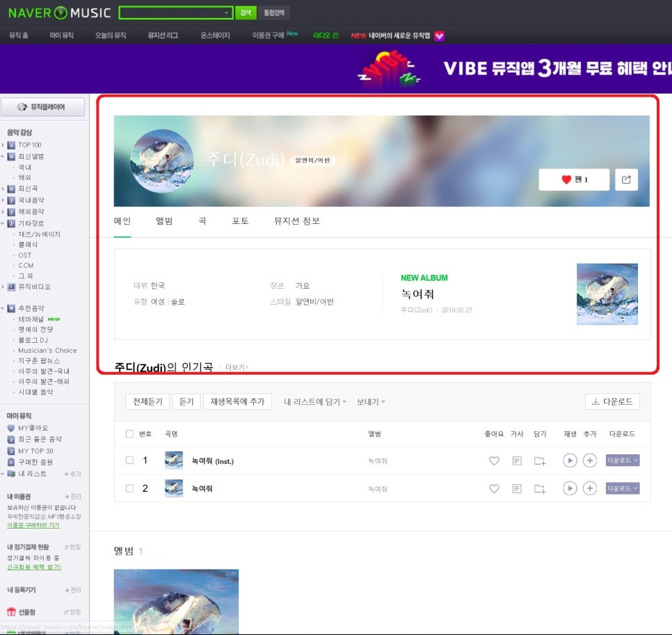Viewport: 672px width, 635px height.
Task: Open the 마이 뮤직 menu
Action: pyautogui.click(x=62, y=35)
